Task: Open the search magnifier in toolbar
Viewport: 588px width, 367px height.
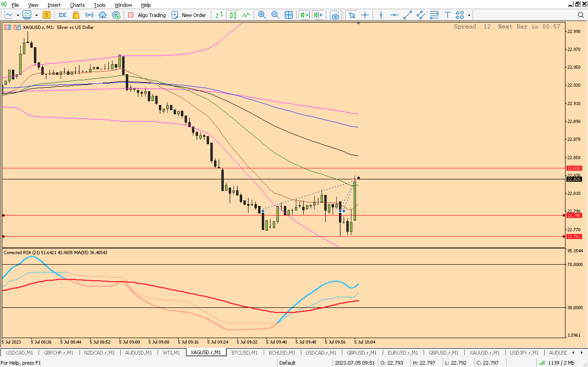Action: click(x=580, y=15)
